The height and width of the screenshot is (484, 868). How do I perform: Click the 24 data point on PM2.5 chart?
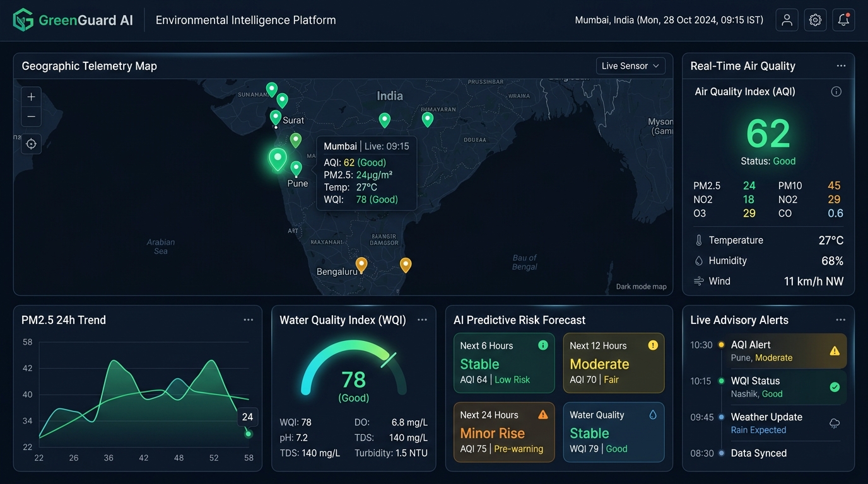click(248, 434)
